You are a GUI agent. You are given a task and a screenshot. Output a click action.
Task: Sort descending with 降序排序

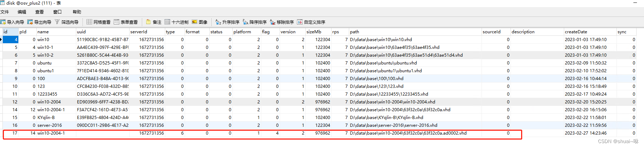click(255, 22)
